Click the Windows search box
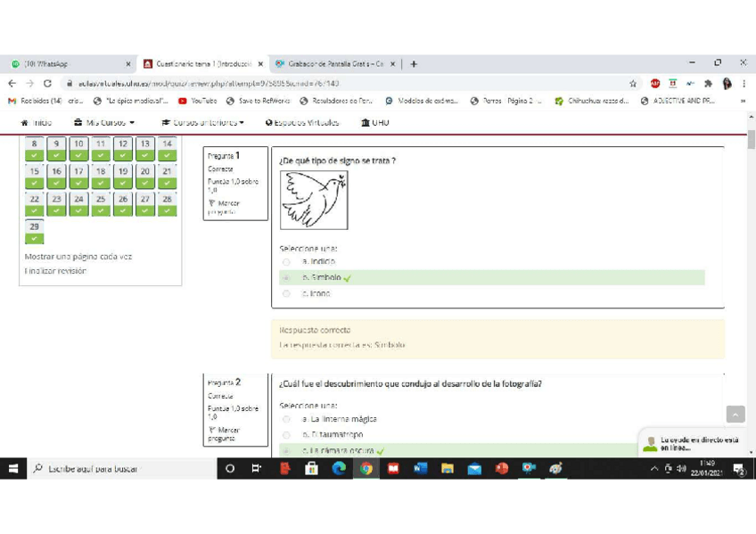 [x=125, y=468]
